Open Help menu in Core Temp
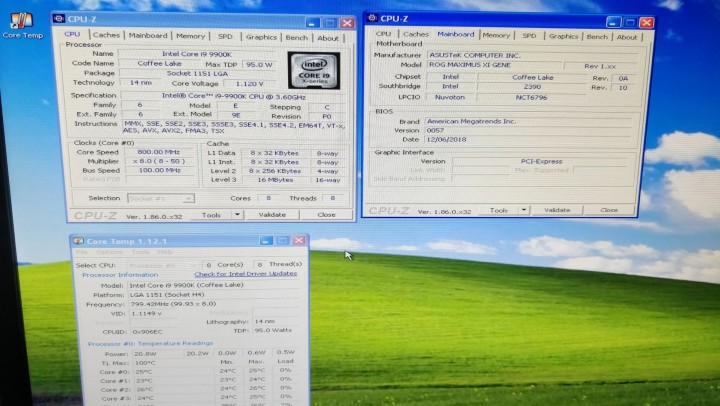Viewport: 720px width, 406px height. 165,252
